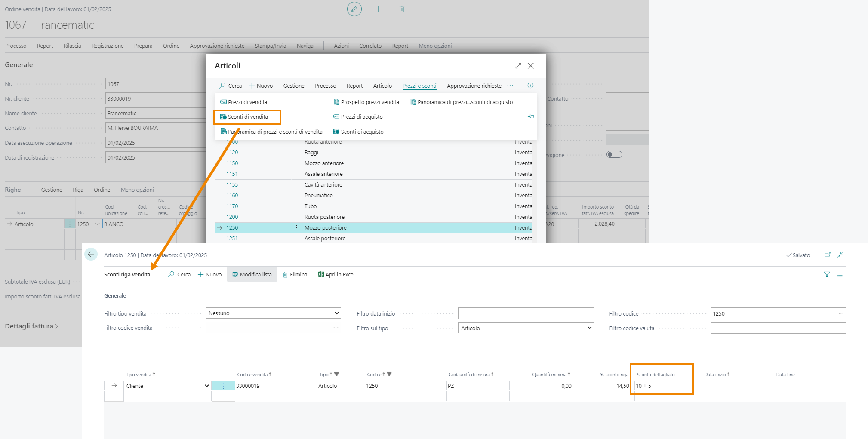Expand the Dettagli fattura section
This screenshot has width=868, height=439.
click(31, 326)
